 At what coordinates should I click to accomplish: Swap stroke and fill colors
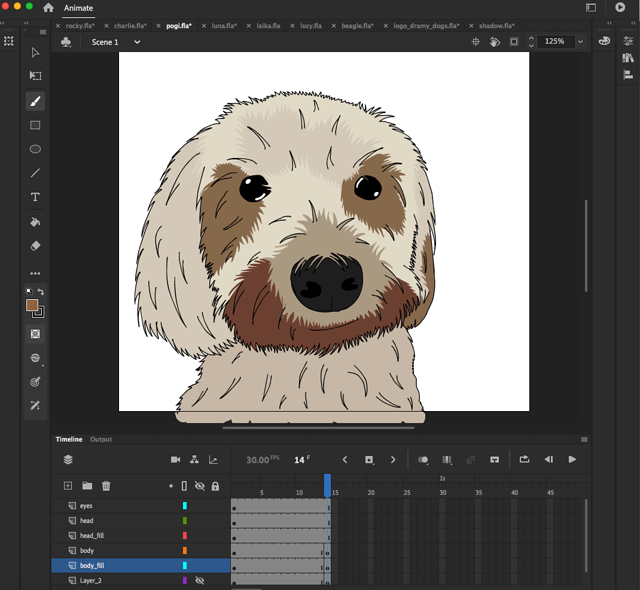(41, 291)
